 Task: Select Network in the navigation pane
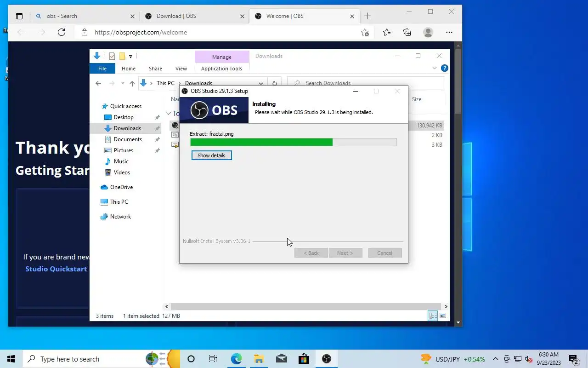120,217
